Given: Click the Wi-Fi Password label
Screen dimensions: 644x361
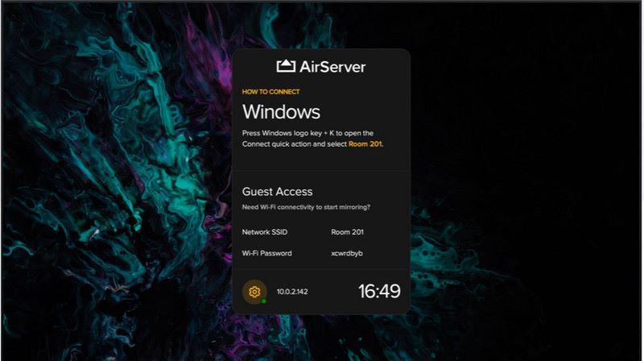Looking at the screenshot, I should 266,253.
